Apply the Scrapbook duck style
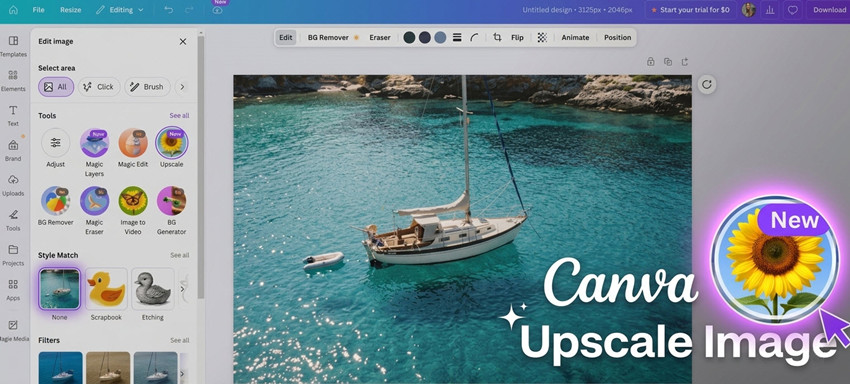This screenshot has width=850, height=384. [x=106, y=289]
